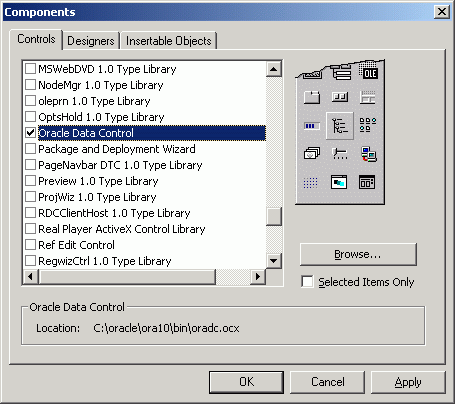This screenshot has width=455, height=404.
Task: Select the 'PageNavbar DTC 1.0 Type Library' text
Action: (x=120, y=165)
